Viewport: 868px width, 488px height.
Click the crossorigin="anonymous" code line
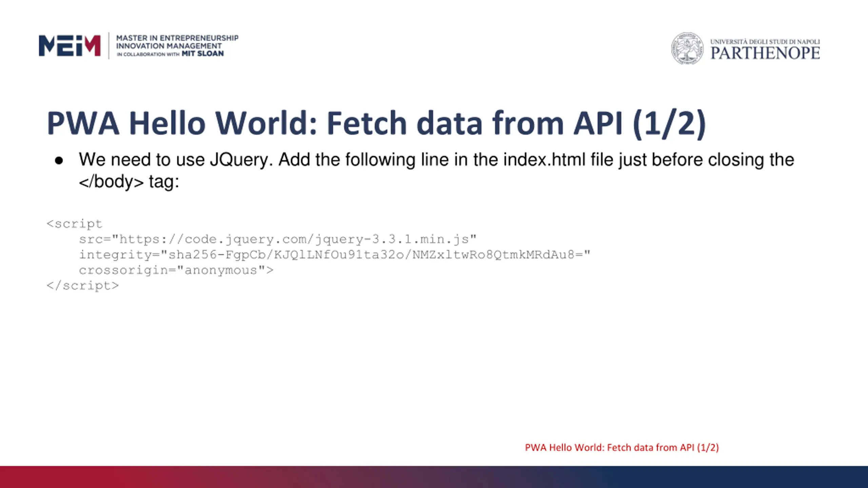coord(176,270)
